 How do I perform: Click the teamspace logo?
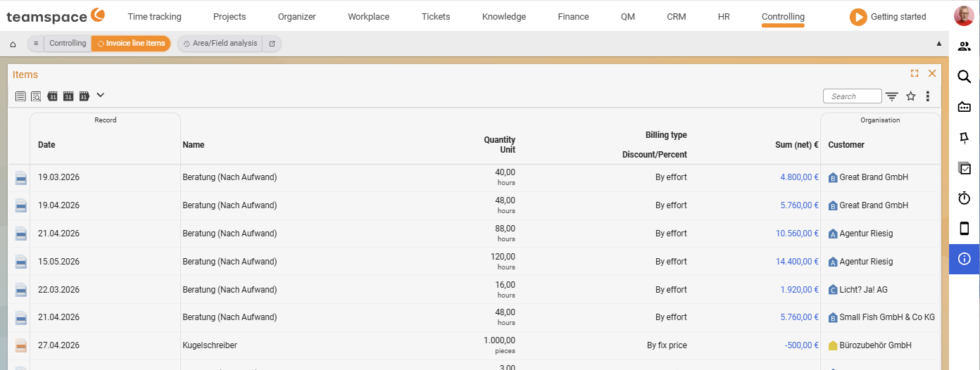[x=56, y=15]
